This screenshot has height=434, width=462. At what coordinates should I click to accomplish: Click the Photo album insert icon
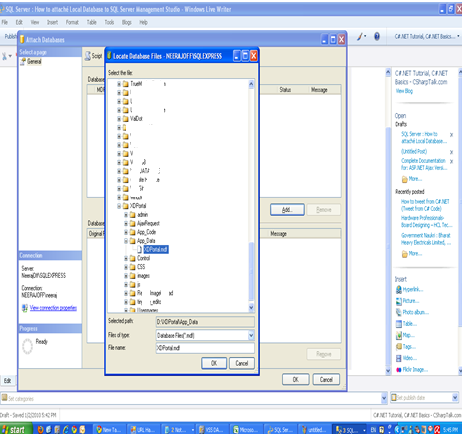coord(399,312)
